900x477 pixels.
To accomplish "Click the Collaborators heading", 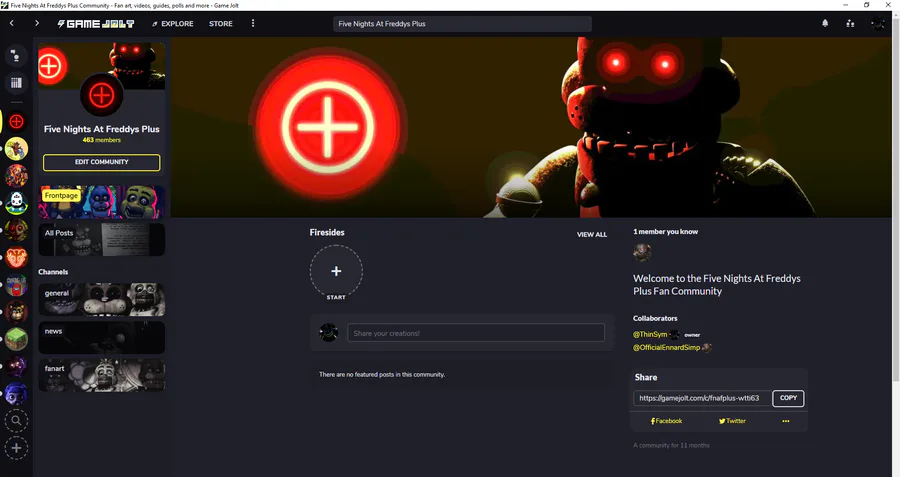I will 655,319.
